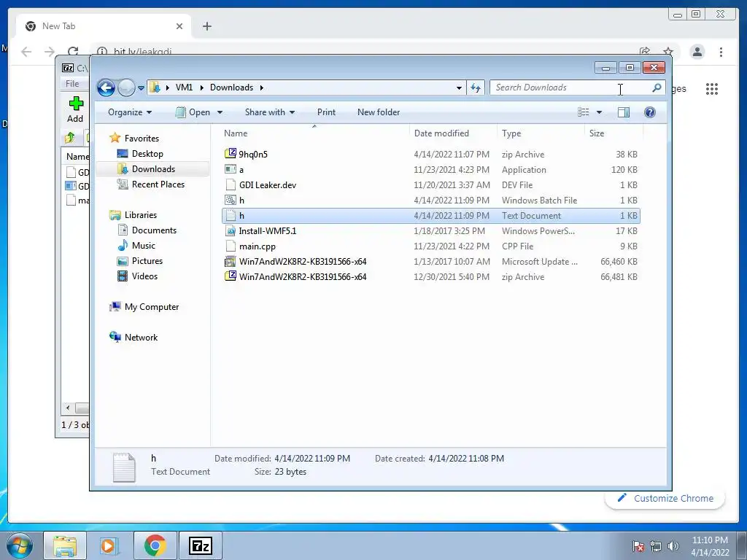Open the Windows Start menu orb
Image resolution: width=747 pixels, height=560 pixels.
click(x=20, y=545)
